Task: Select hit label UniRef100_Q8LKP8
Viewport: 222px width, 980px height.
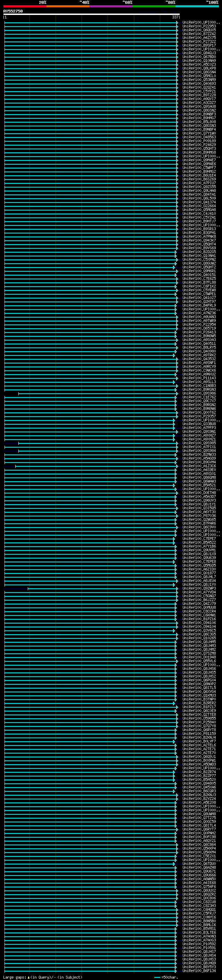Action: 199,68
